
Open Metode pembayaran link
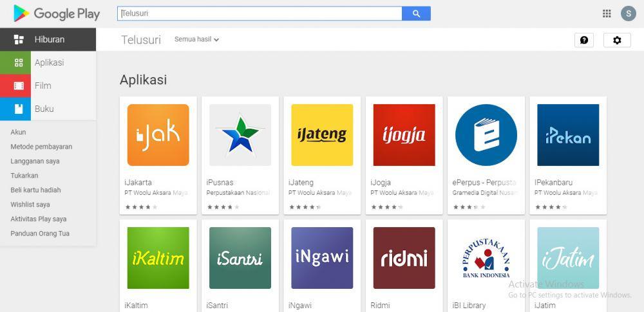[41, 147]
